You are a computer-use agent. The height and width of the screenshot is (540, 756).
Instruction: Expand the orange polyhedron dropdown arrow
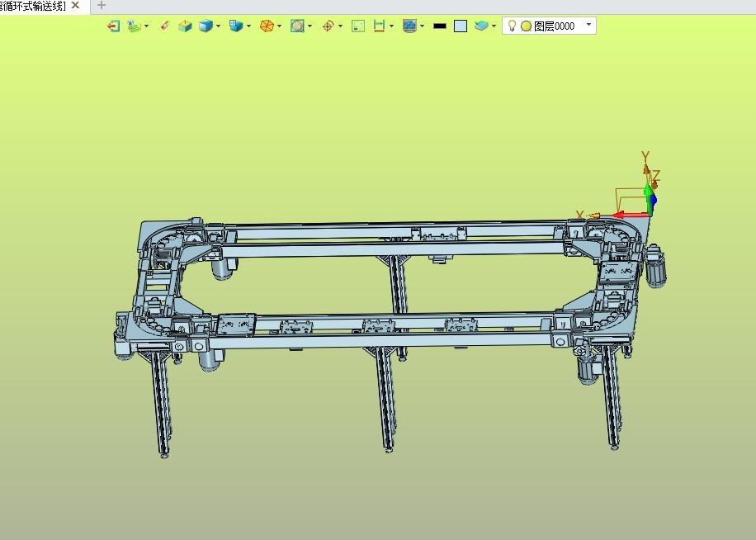pyautogui.click(x=279, y=26)
